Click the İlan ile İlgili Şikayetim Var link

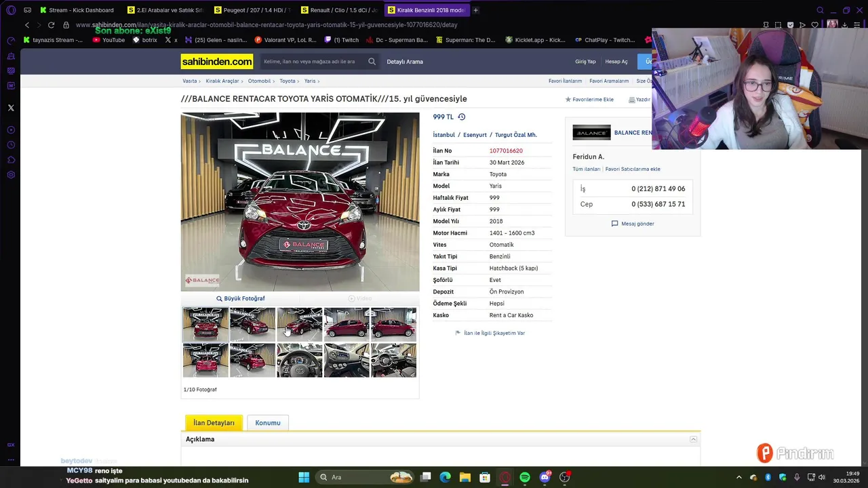(494, 333)
